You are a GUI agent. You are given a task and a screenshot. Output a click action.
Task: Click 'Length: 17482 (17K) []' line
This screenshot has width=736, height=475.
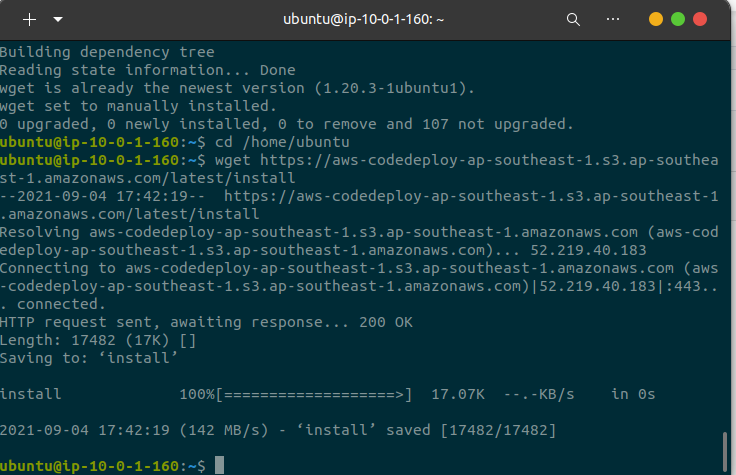pos(98,340)
